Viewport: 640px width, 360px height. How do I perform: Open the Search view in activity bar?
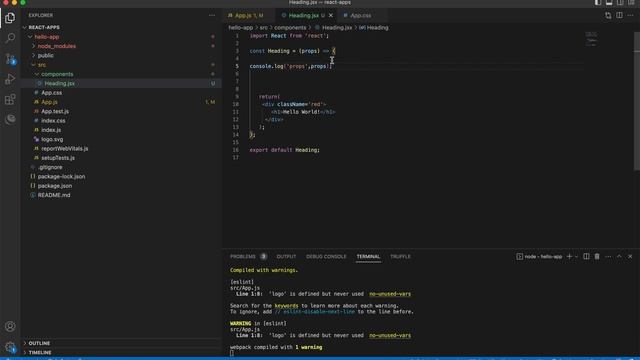click(x=10, y=38)
